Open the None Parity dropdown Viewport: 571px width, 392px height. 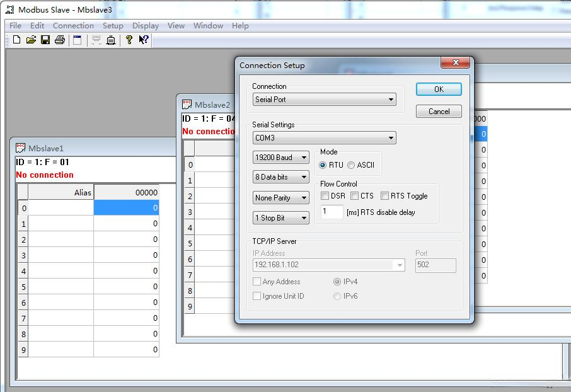280,198
